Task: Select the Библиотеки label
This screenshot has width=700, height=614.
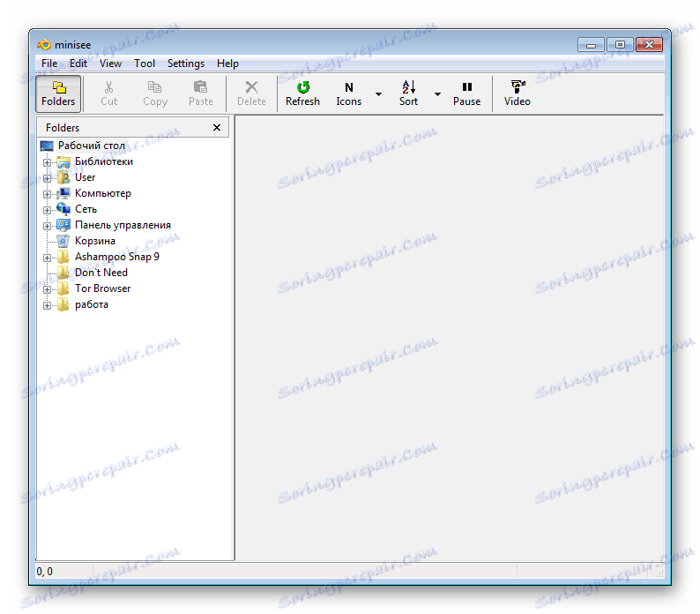Action: (103, 161)
